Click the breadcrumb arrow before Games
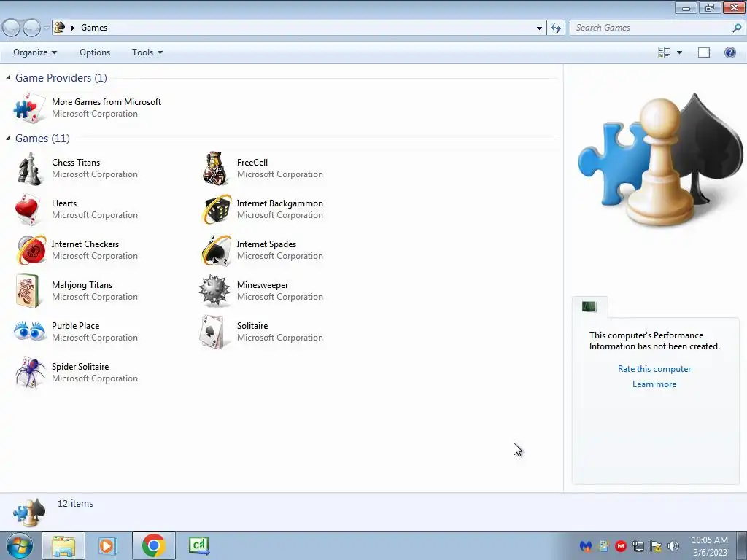The height and width of the screenshot is (560, 747). coord(73,28)
